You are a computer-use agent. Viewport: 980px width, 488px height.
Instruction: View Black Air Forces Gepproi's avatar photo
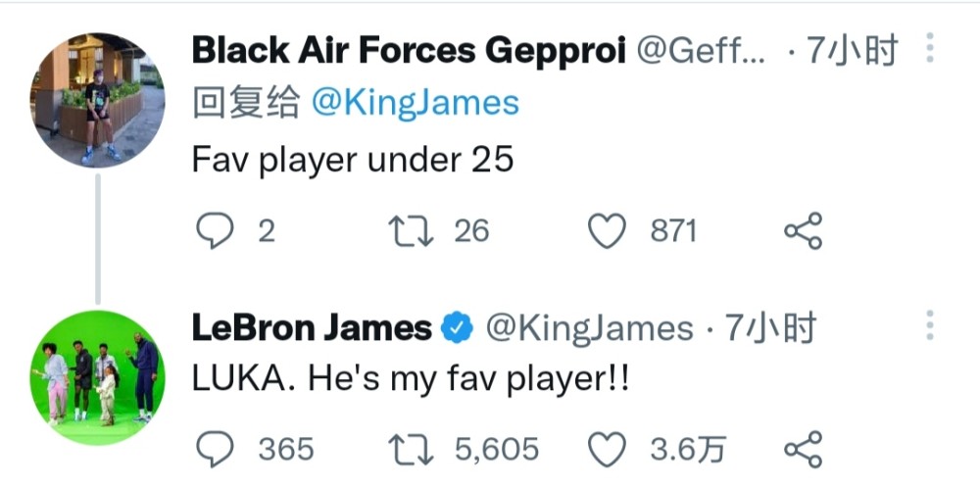[97, 100]
